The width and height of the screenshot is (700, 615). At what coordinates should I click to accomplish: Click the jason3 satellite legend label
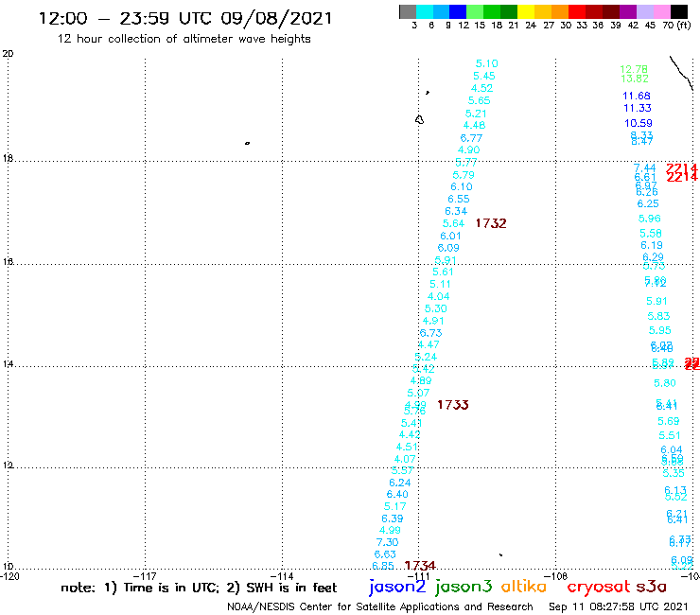pos(464,587)
